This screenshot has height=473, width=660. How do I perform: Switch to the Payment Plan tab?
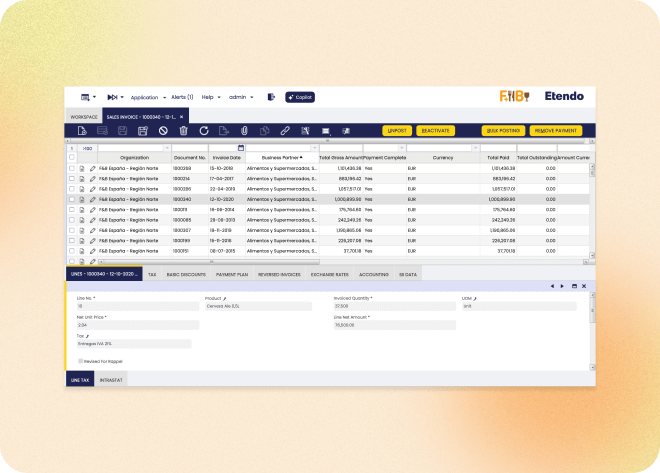pos(231,273)
